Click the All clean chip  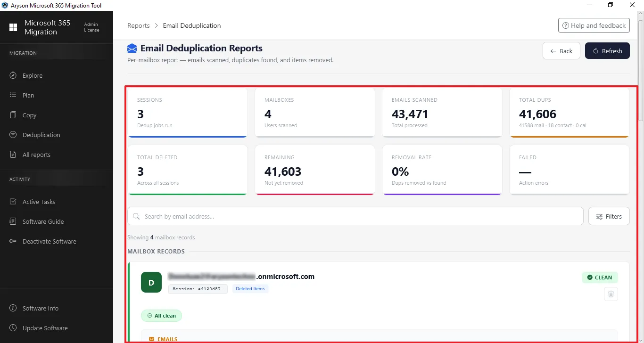click(161, 316)
